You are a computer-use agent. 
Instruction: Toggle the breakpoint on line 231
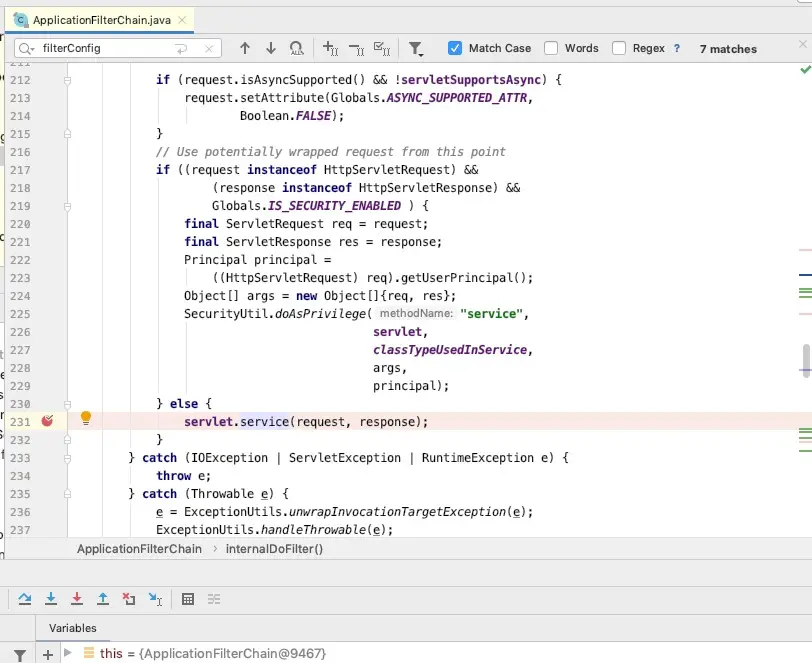(47, 421)
